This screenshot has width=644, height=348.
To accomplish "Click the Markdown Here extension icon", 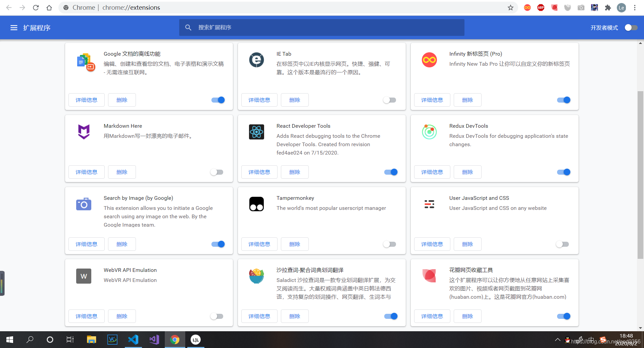I will [84, 132].
